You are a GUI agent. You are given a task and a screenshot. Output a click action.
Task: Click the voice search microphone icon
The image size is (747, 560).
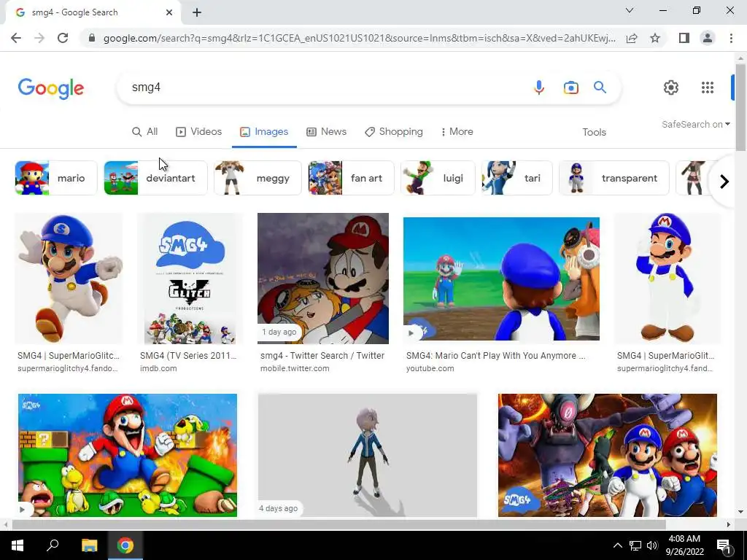point(539,87)
